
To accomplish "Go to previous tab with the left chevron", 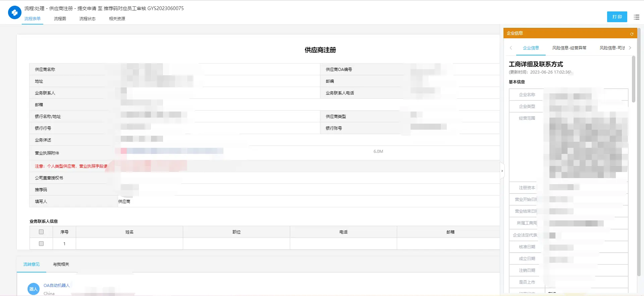I will tap(511, 48).
